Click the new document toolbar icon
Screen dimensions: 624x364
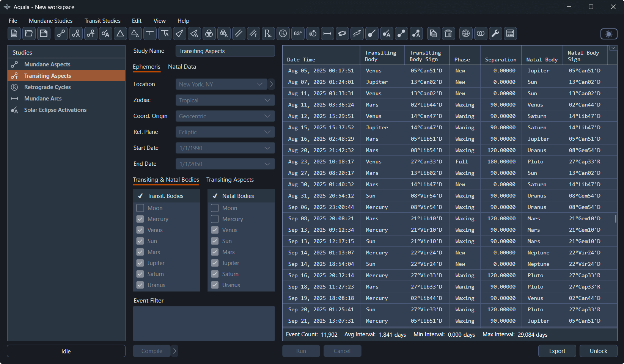[14, 34]
